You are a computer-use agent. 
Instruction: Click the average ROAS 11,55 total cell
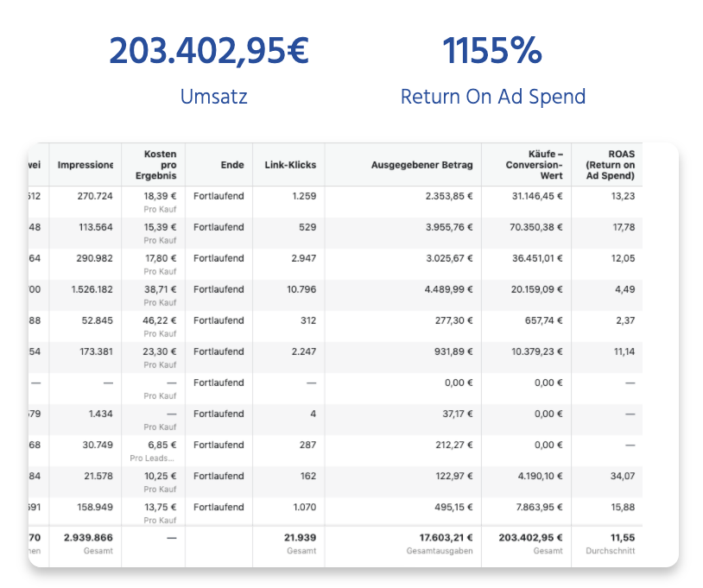pos(623,537)
